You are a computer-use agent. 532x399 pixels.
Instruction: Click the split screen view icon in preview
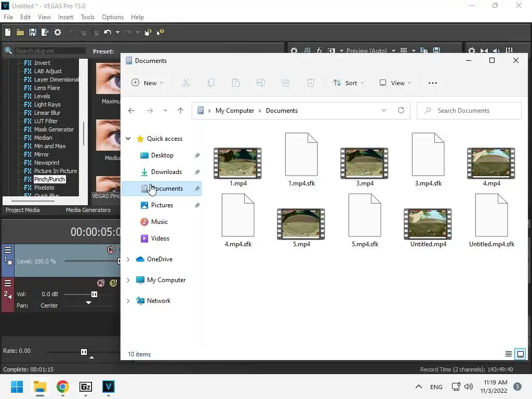331,50
